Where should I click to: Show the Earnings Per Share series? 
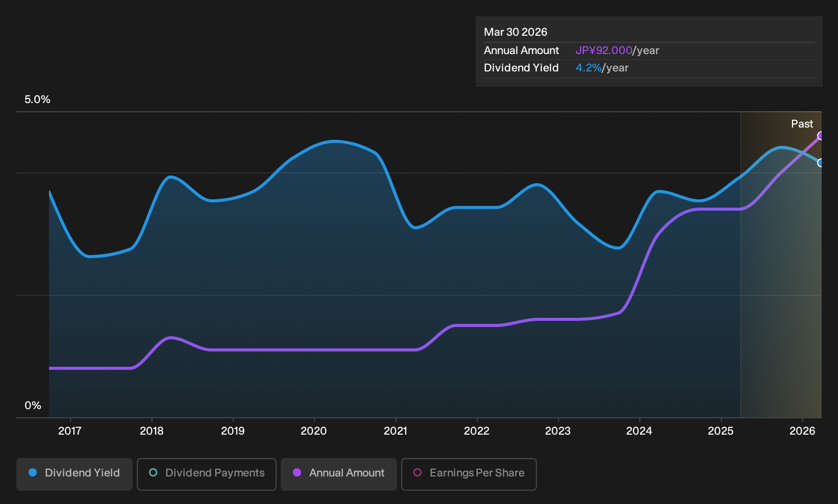click(469, 474)
